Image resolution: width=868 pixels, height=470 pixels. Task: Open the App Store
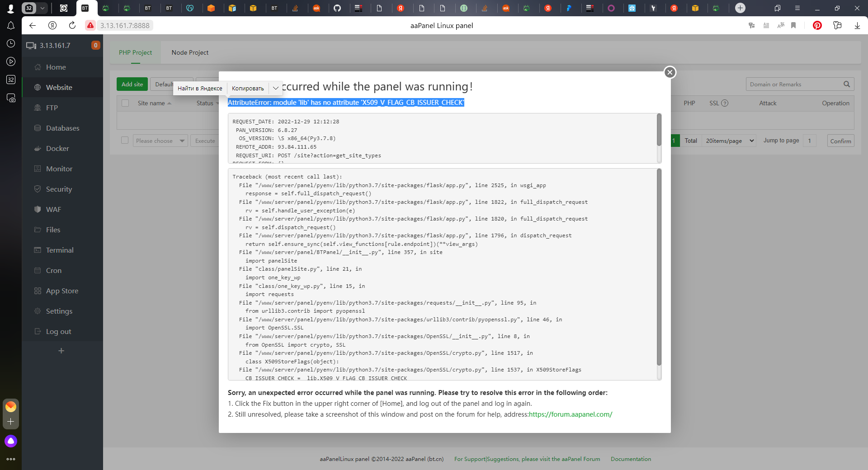tap(62, 291)
